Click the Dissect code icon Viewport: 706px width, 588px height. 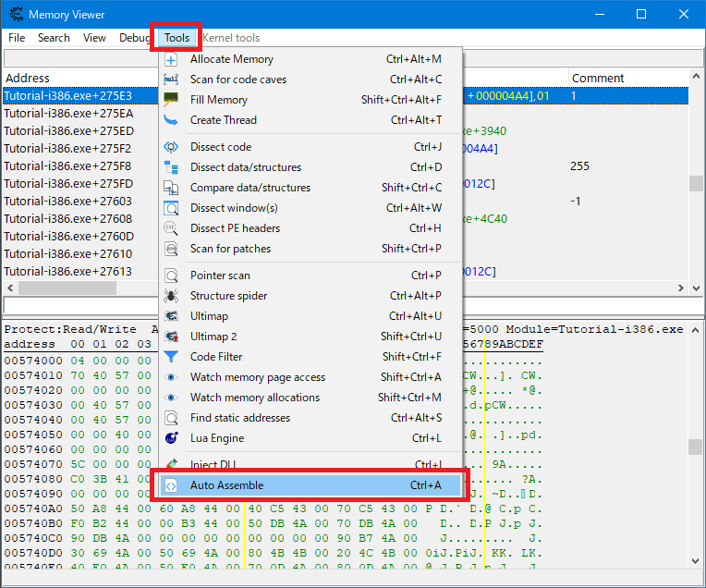click(x=171, y=147)
